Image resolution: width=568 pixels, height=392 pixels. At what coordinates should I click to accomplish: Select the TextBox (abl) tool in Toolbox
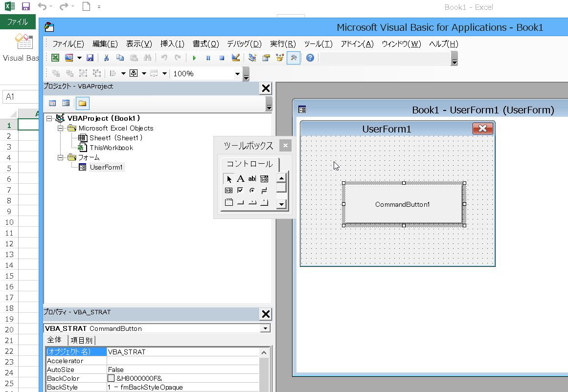tap(252, 179)
